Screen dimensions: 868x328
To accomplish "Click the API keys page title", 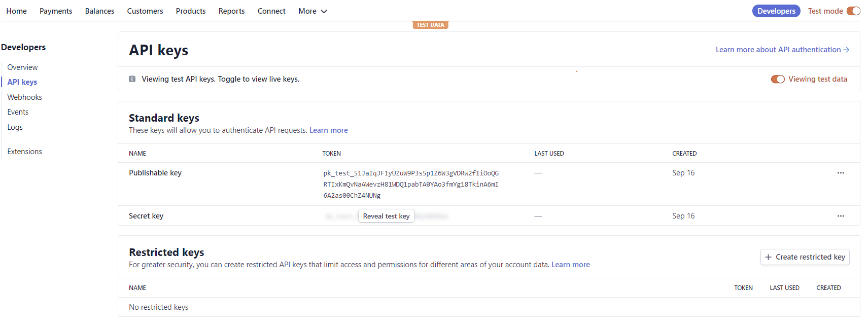I will point(158,50).
